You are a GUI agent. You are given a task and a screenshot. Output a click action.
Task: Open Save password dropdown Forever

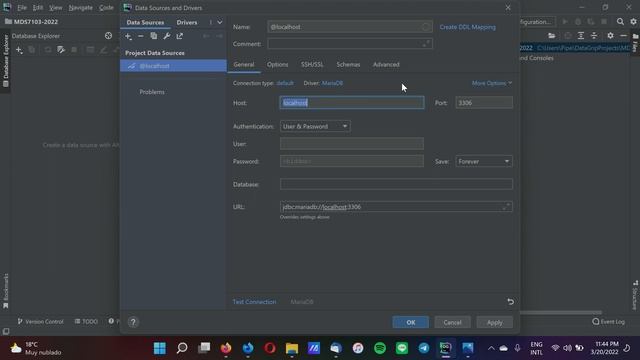click(484, 161)
